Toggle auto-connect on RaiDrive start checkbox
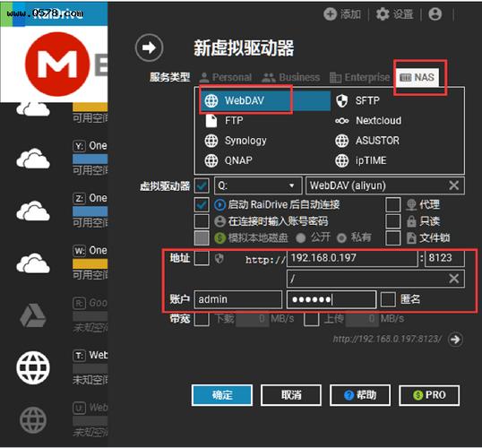Viewport: 482px width, 448px height. [x=202, y=204]
